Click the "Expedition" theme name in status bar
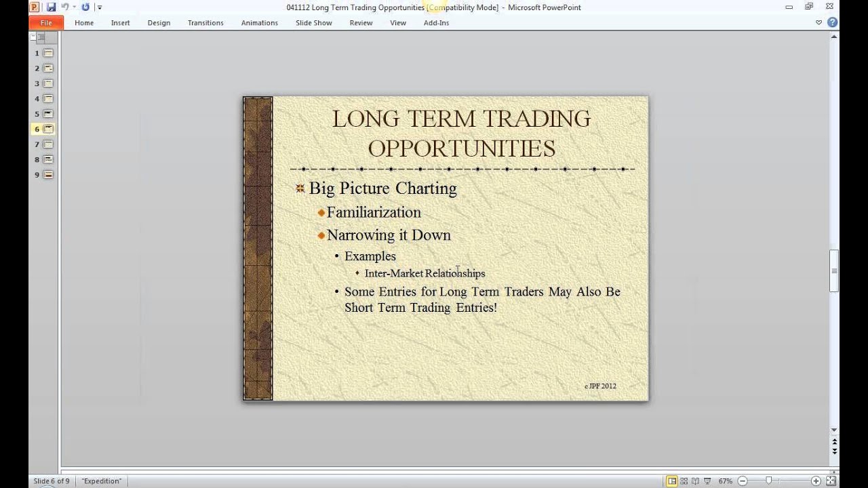The width and height of the screenshot is (868, 488). pos(102,481)
